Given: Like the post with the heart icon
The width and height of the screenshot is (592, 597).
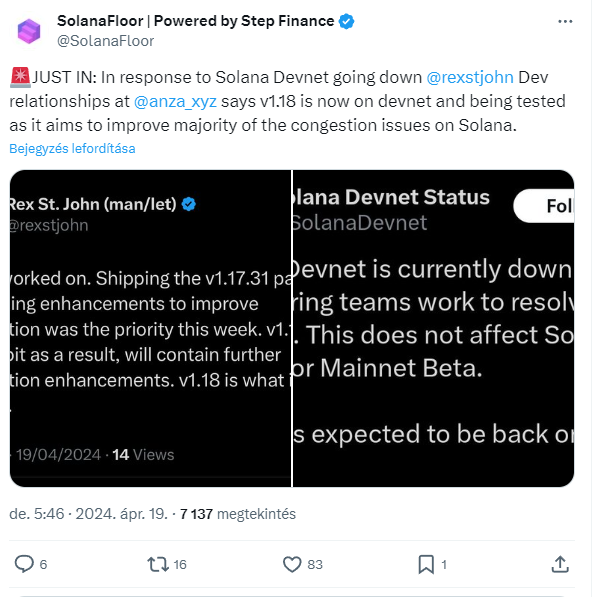Looking at the screenshot, I should (292, 564).
